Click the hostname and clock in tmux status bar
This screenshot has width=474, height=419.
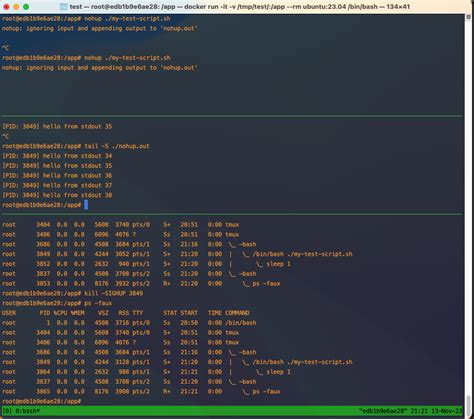point(411,411)
